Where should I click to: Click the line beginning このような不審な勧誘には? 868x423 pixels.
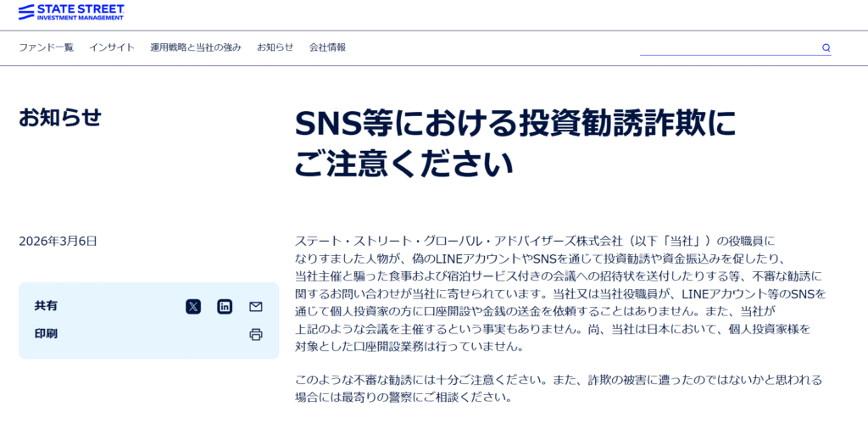[x=559, y=381]
